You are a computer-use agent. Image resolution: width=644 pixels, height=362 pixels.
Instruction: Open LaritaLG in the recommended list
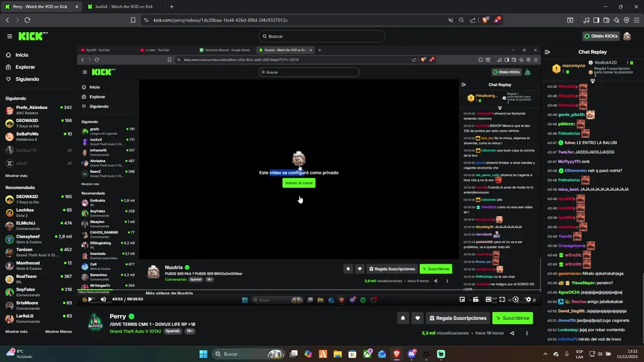coord(39,318)
